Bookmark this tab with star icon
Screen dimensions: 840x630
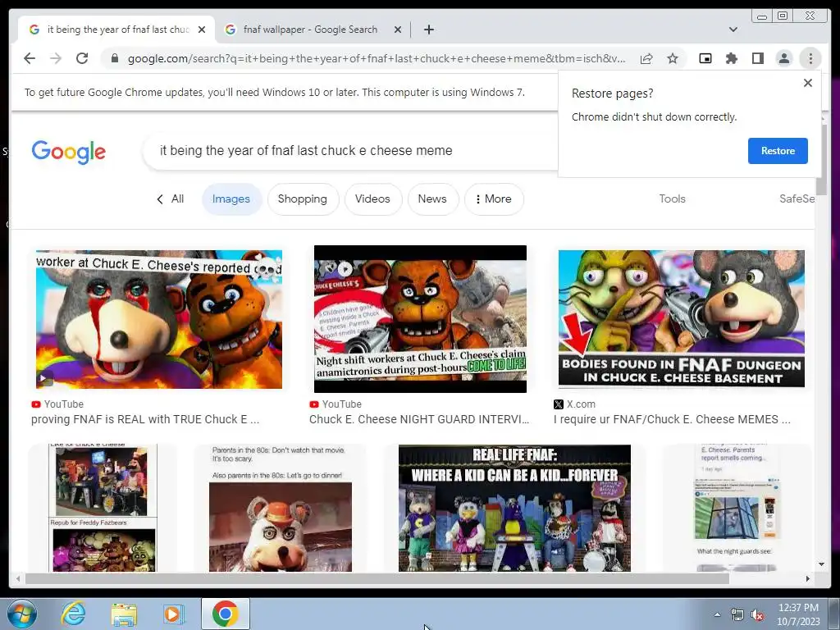(x=673, y=58)
